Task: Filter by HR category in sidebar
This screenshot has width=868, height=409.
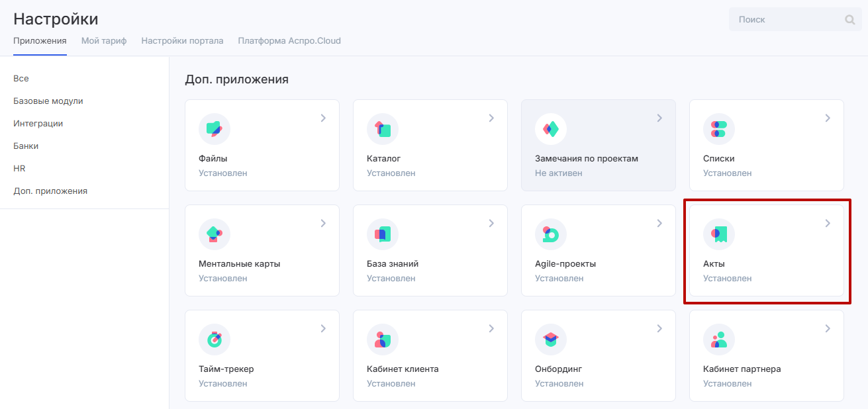Action: coord(19,169)
